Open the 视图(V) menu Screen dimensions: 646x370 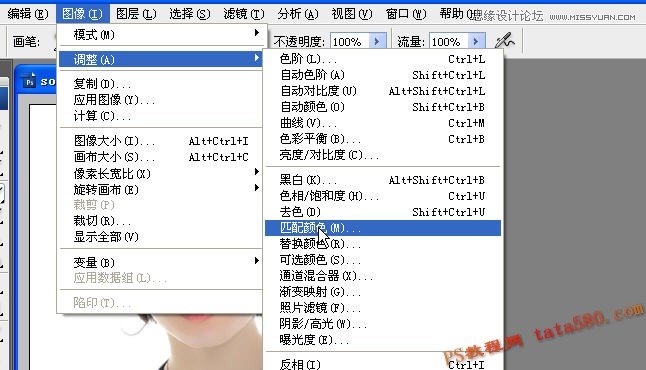pos(352,14)
